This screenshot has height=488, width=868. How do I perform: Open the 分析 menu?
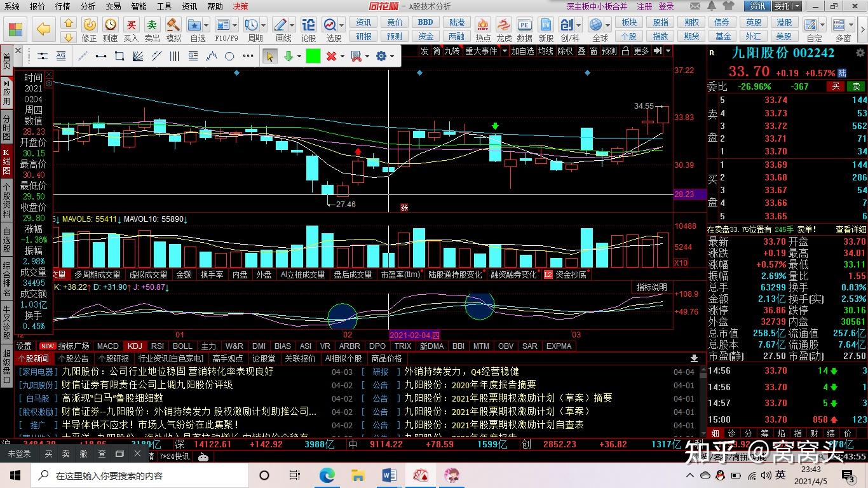pos(88,6)
